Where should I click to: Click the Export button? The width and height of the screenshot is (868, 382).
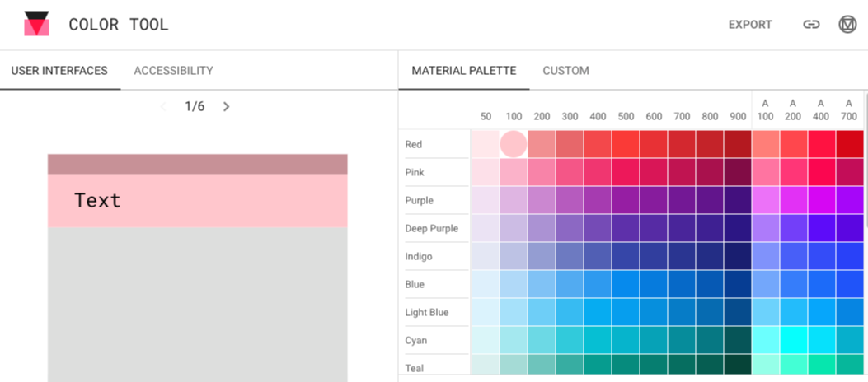pyautogui.click(x=750, y=25)
